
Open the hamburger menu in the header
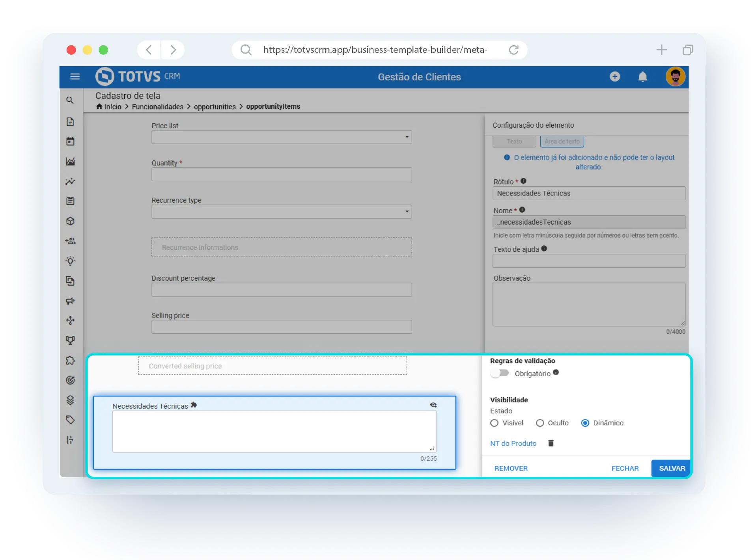75,76
